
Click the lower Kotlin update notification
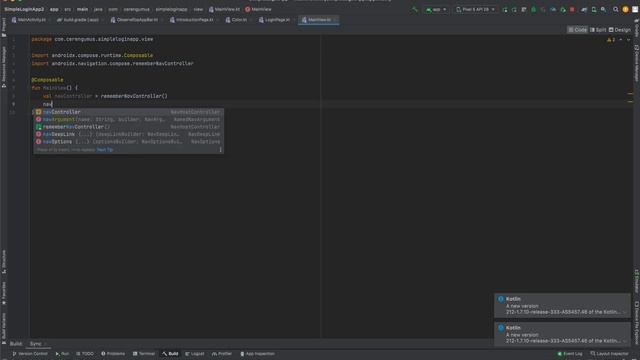[562, 334]
